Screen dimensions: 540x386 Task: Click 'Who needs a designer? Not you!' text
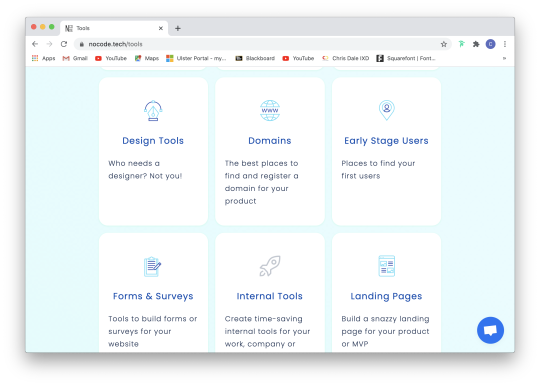point(145,169)
